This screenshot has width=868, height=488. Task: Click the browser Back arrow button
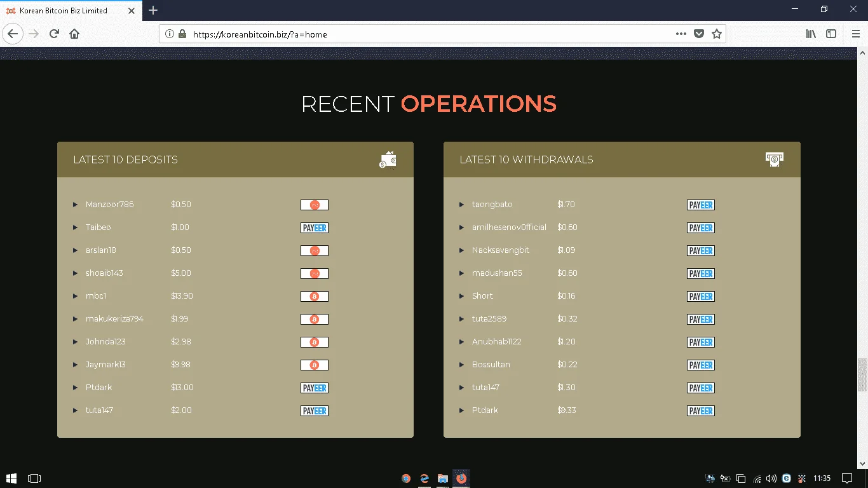point(13,34)
